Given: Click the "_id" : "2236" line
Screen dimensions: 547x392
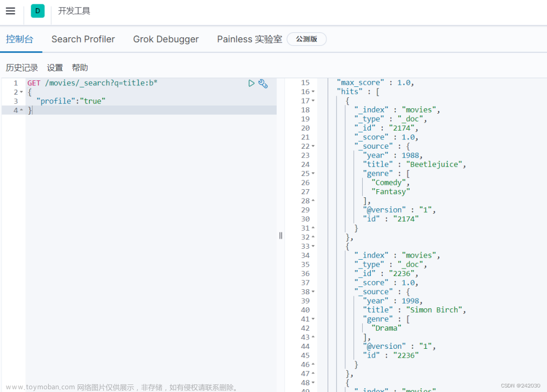Looking at the screenshot, I should tap(386, 273).
